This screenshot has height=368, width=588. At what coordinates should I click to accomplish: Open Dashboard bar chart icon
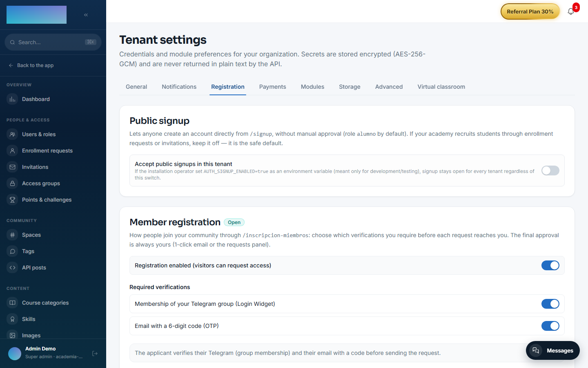13,99
